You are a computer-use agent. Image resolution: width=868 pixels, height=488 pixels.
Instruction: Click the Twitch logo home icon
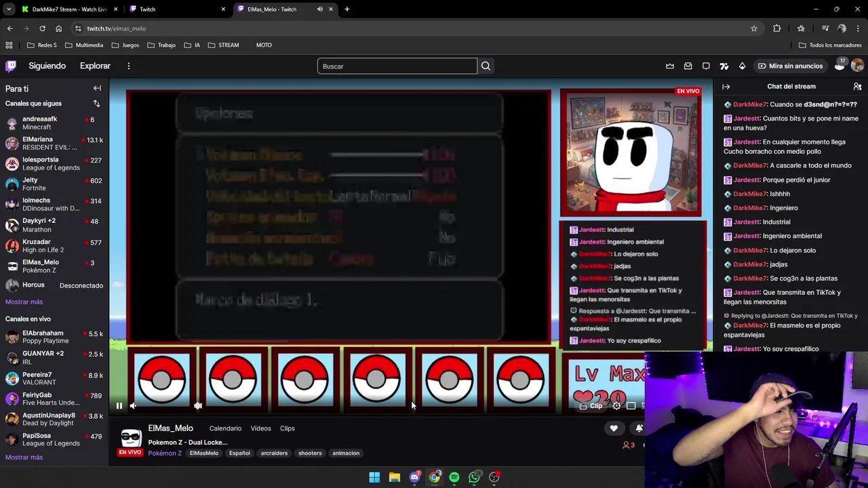tap(11, 66)
